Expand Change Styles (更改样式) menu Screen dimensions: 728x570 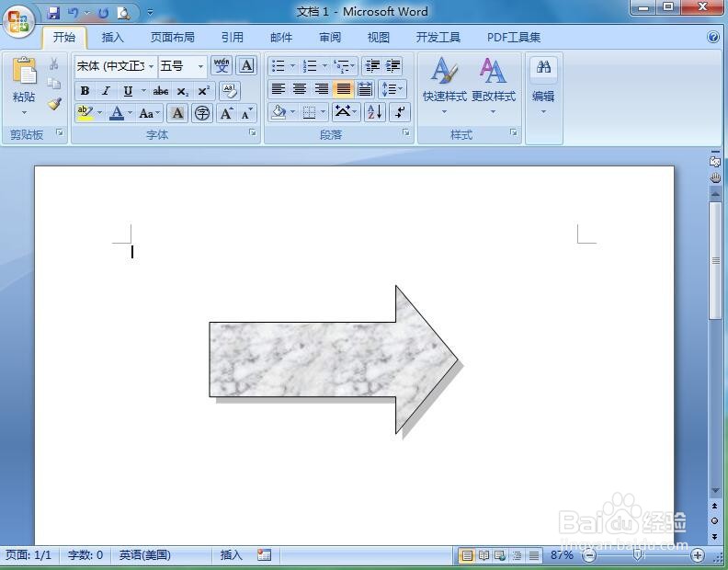[494, 86]
